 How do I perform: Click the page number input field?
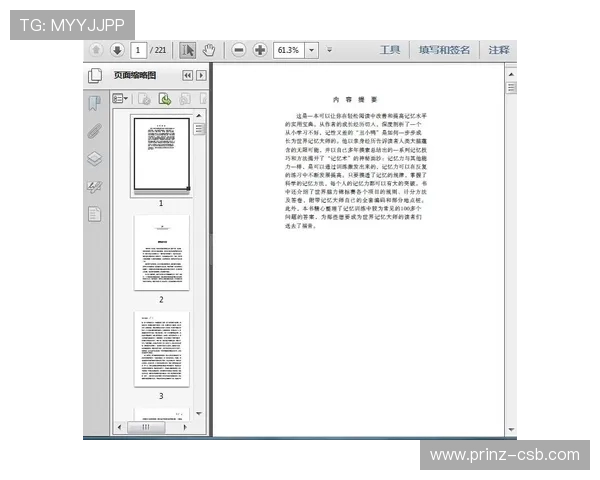point(138,50)
